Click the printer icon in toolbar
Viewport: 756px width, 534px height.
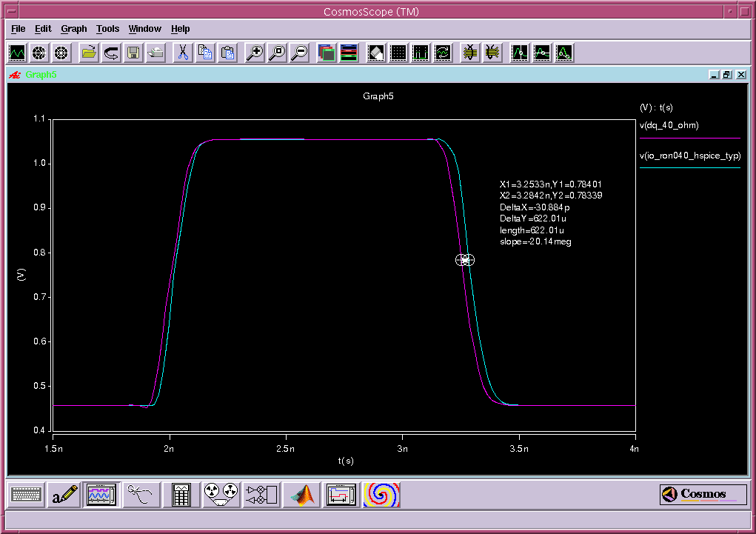(155, 53)
